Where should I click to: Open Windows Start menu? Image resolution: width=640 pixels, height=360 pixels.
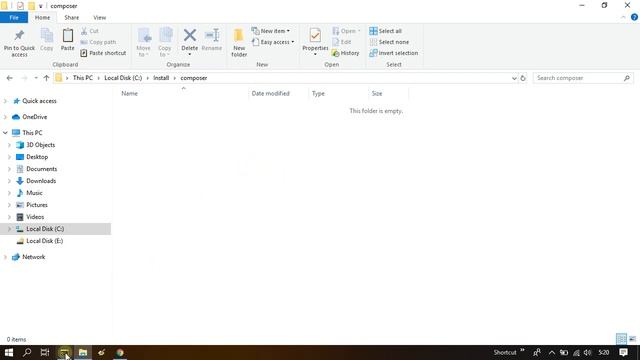[x=9, y=353]
